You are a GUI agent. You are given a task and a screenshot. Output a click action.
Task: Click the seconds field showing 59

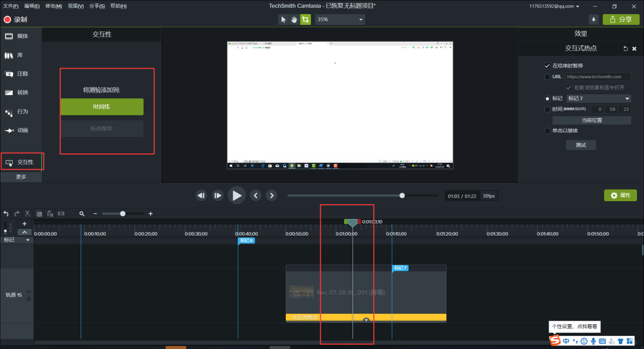click(611, 109)
